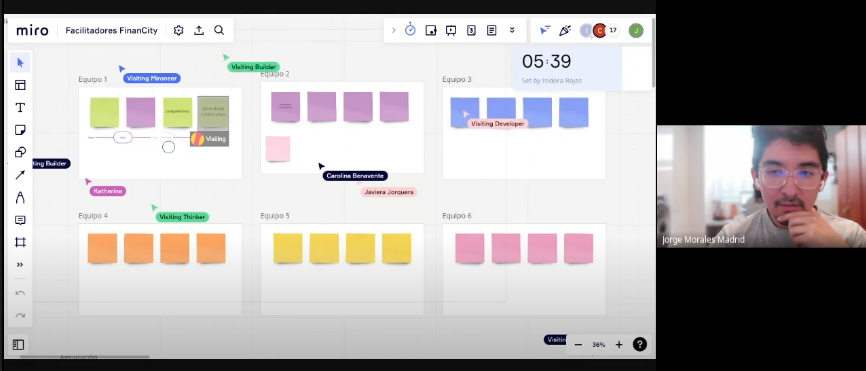Expand collapsed apps with top double chevron
This screenshot has height=371, width=866.
pos(512,30)
